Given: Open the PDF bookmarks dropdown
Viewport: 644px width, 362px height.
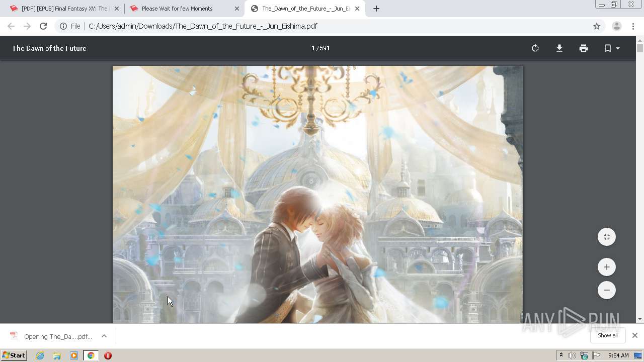Looking at the screenshot, I should (x=612, y=48).
